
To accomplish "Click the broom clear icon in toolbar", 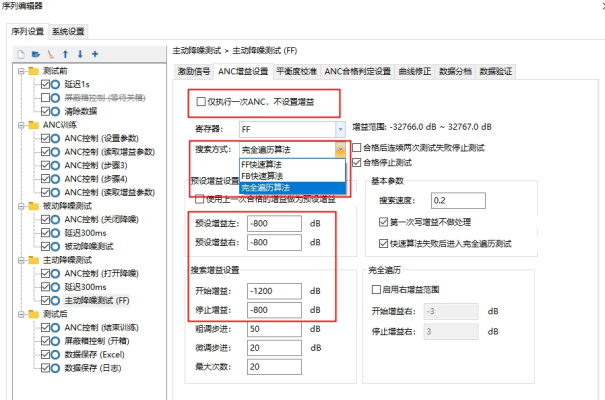I will (x=51, y=54).
